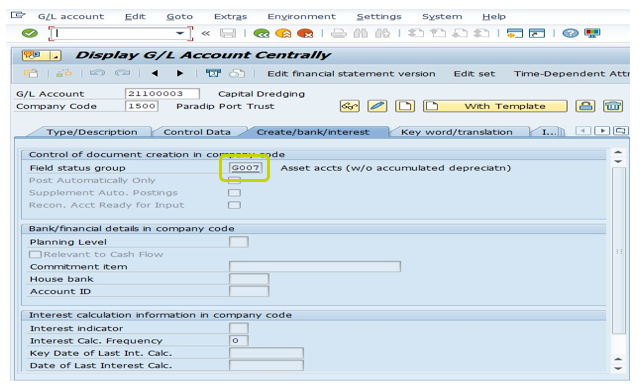Click the panel vertical scrollbar track
Screen dimensions: 641x390
(x=619, y=262)
